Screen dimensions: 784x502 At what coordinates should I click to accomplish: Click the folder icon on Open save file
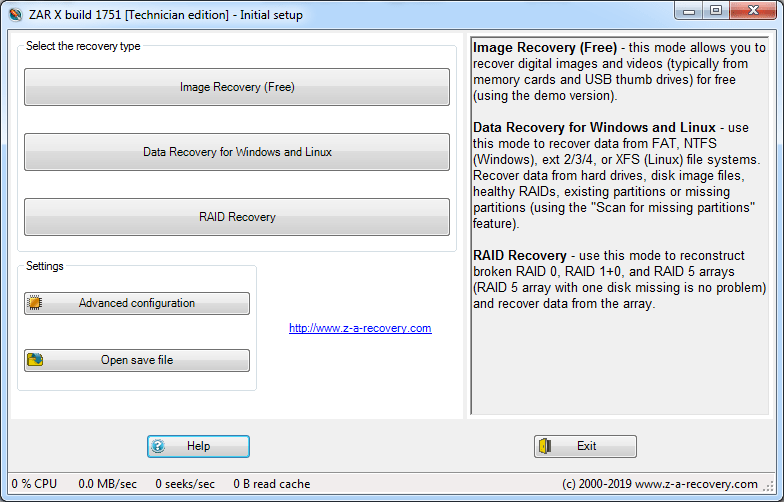[35, 360]
